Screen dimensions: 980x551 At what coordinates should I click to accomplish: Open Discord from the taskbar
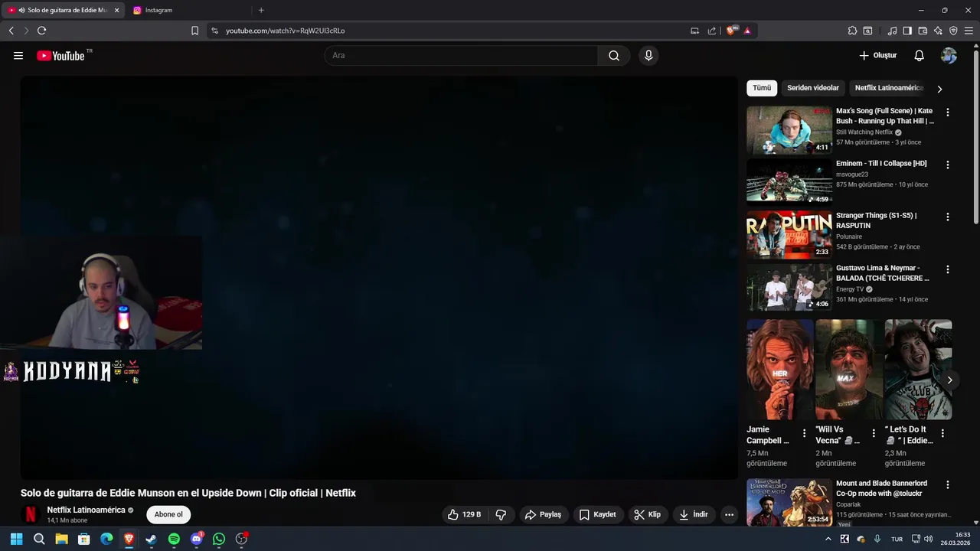pyautogui.click(x=196, y=539)
